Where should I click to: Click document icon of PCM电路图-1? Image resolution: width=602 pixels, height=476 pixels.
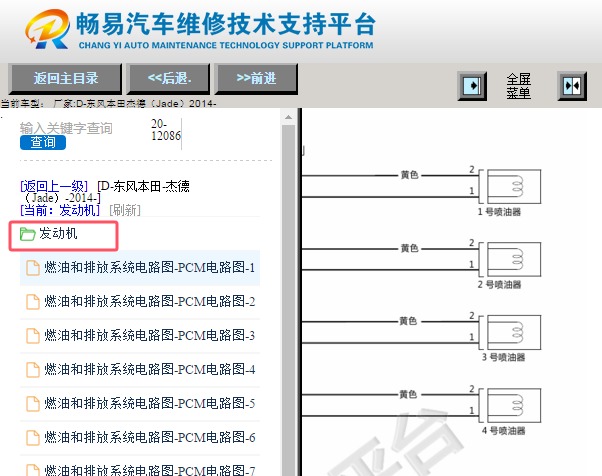pos(33,268)
